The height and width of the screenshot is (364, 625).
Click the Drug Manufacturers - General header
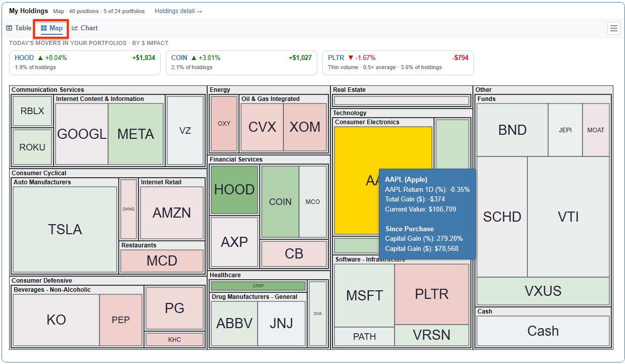click(254, 297)
